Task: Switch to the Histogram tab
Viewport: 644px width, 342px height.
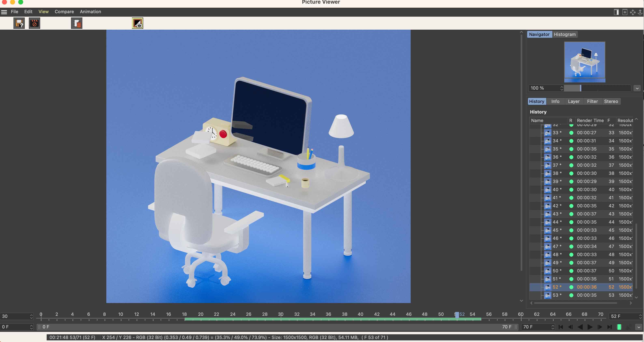Action: click(x=565, y=34)
